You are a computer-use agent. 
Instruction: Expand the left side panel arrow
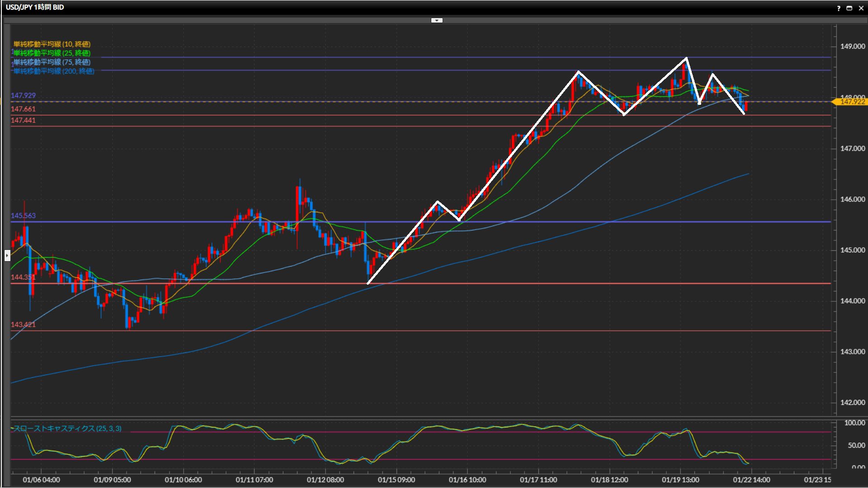tap(7, 256)
